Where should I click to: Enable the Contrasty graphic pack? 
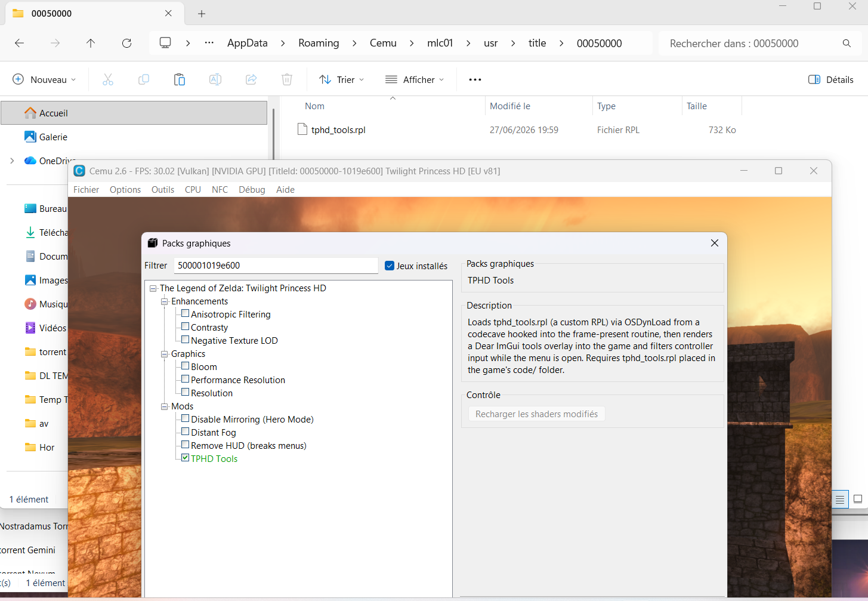[x=186, y=326]
